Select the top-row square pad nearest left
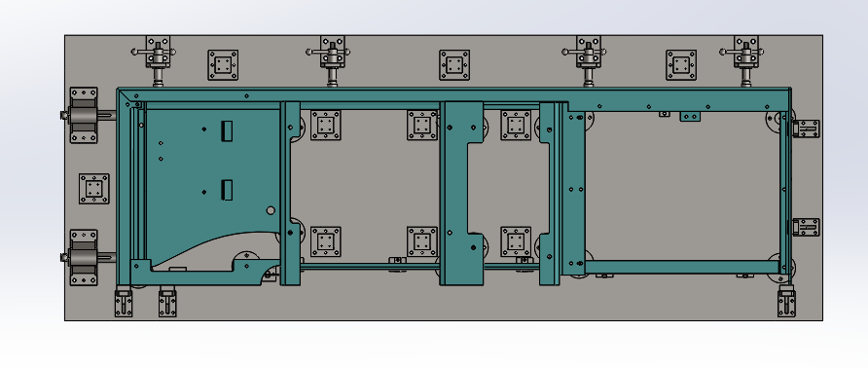This screenshot has width=868, height=368. pos(223,65)
